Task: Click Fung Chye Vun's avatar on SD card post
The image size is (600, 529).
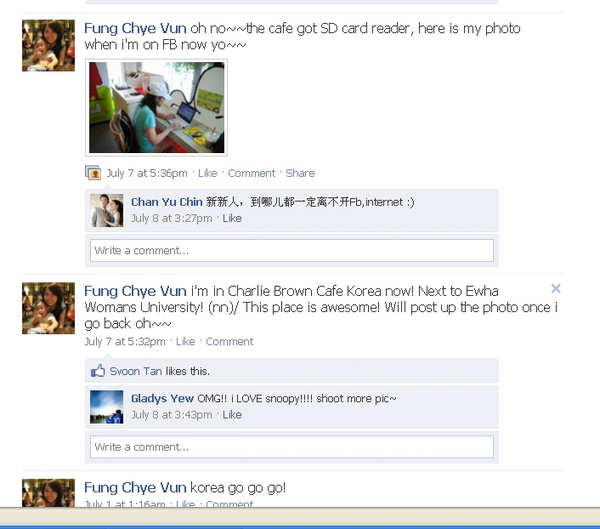Action: [x=48, y=46]
